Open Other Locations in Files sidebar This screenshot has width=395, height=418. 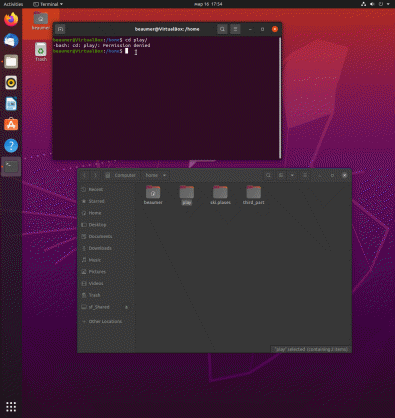coord(106,322)
